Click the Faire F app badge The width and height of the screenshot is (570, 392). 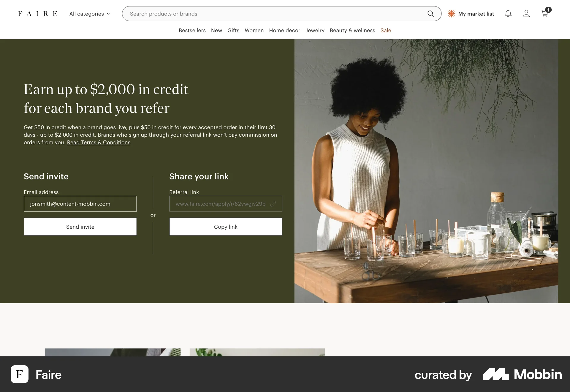[x=20, y=374]
